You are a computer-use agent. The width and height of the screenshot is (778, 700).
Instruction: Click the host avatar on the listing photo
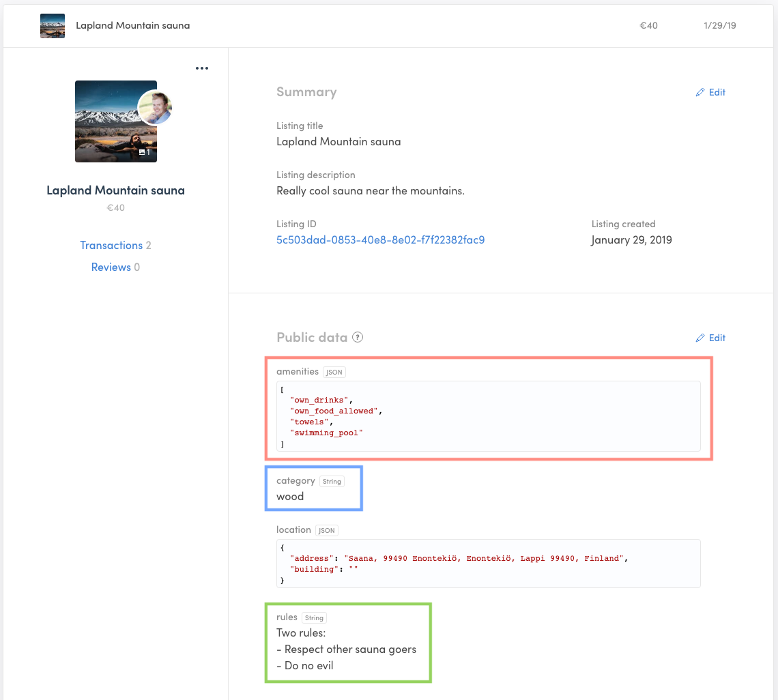point(155,106)
